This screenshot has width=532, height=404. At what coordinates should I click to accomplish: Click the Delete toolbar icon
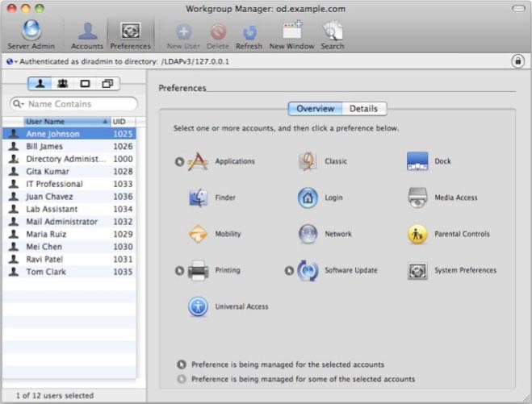pos(218,36)
